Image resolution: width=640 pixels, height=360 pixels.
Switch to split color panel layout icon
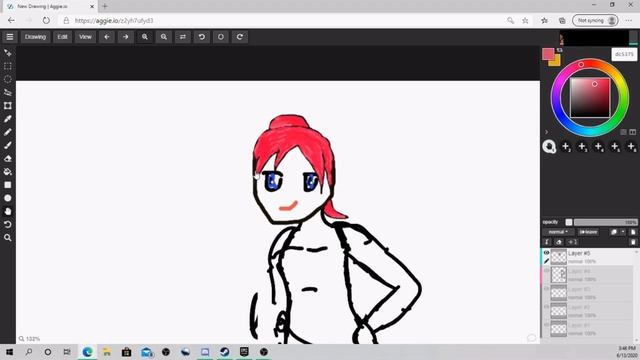[633, 132]
